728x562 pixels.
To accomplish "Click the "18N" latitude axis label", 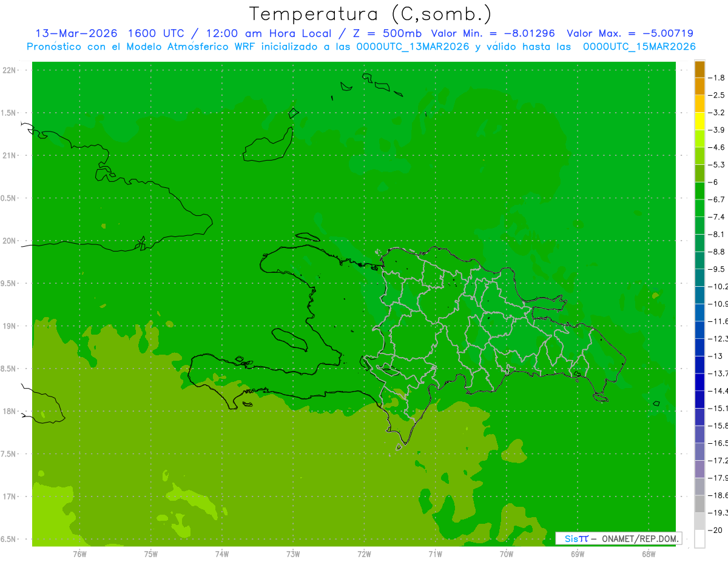I will point(10,411).
